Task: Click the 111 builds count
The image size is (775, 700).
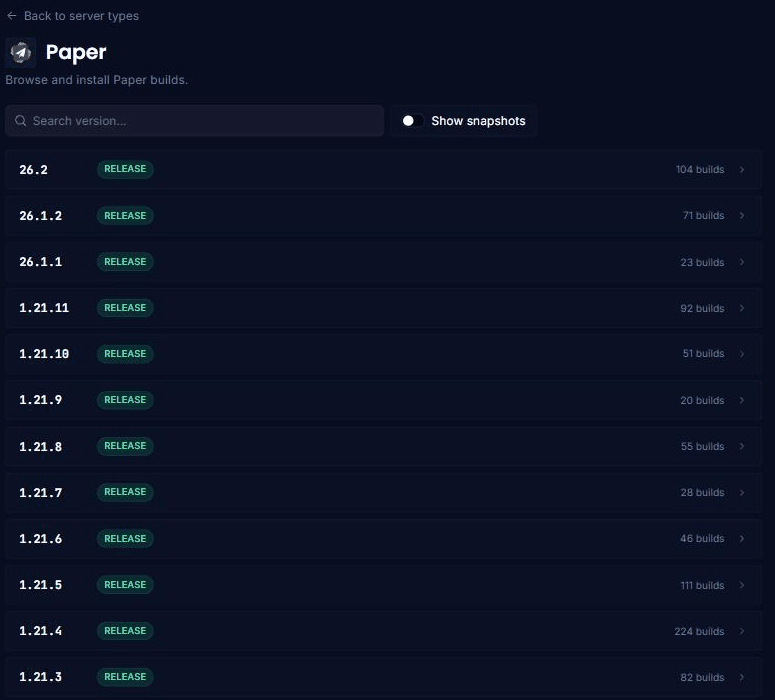Action: point(702,585)
